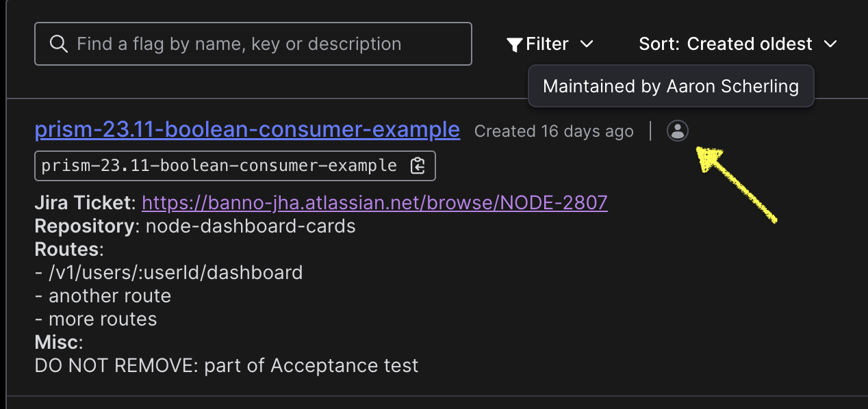The width and height of the screenshot is (868, 409).
Task: Click the maintainer avatar icon
Action: [x=677, y=131]
